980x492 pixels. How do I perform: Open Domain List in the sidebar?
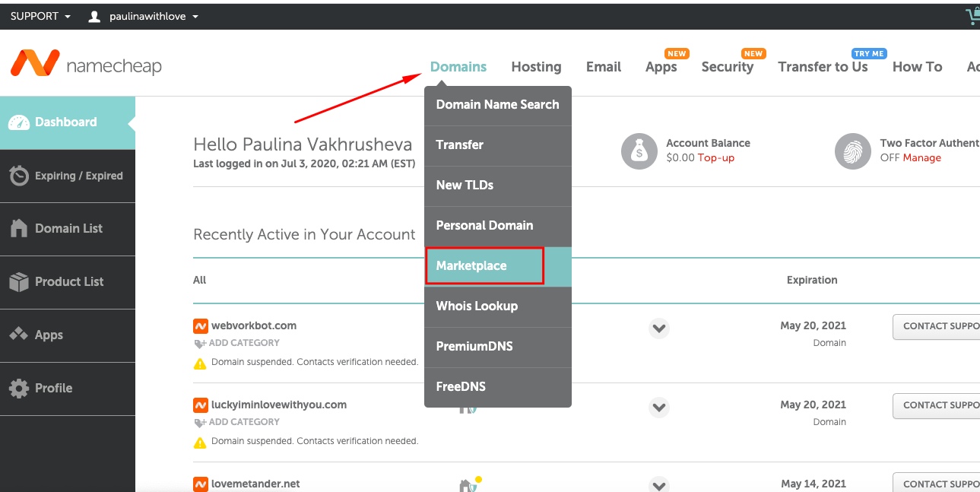point(68,229)
